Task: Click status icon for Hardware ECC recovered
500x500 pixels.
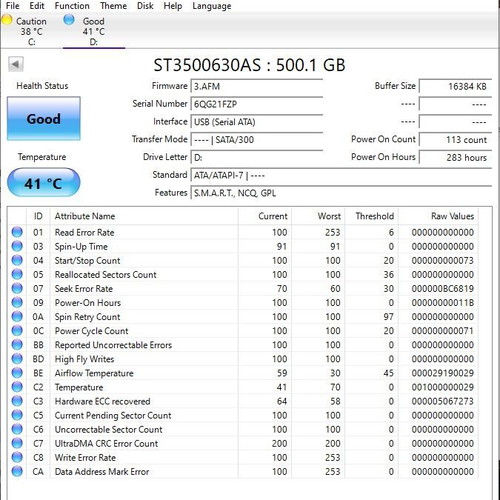Action: [17, 401]
